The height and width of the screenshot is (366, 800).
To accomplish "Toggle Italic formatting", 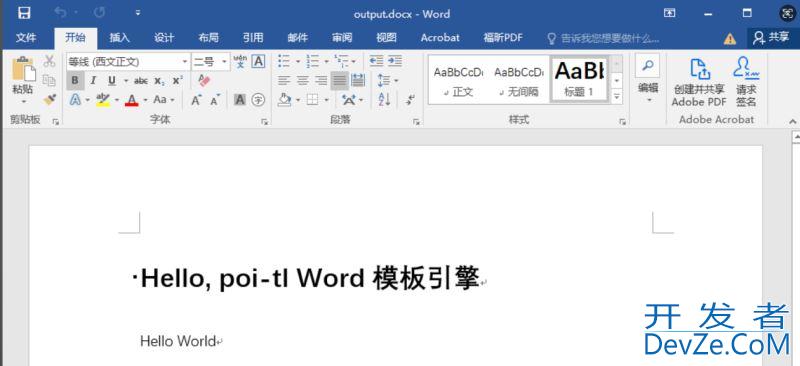I will click(x=93, y=81).
